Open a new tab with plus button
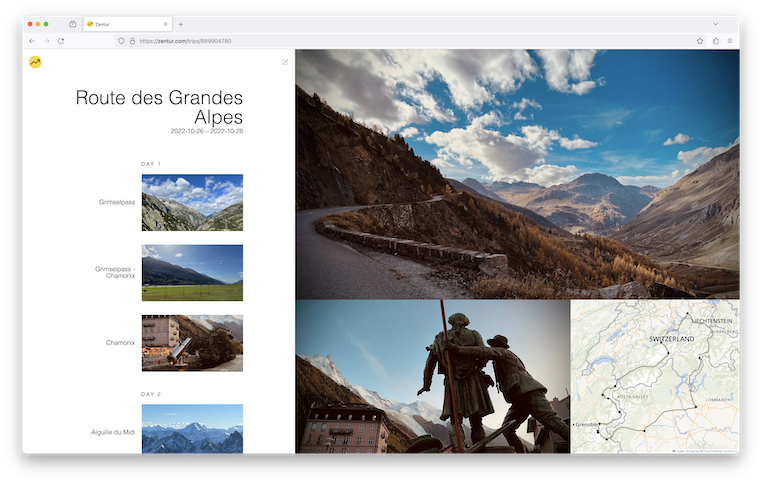The image size is (762, 483). pyautogui.click(x=180, y=23)
